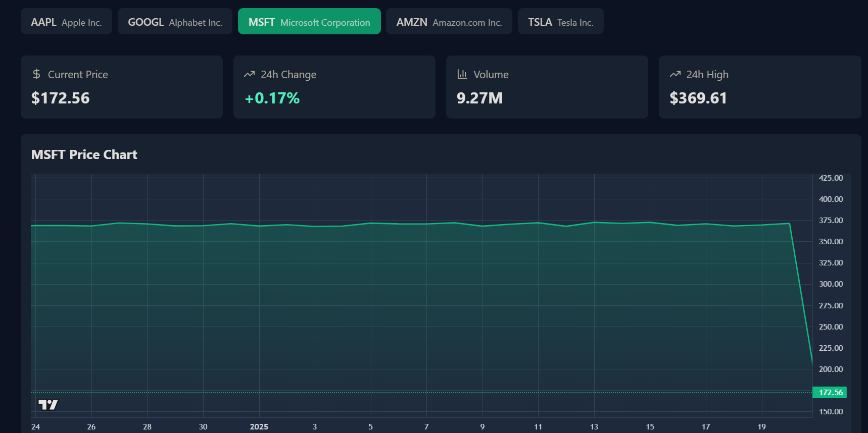Click the 9 date label on time axis

483,426
